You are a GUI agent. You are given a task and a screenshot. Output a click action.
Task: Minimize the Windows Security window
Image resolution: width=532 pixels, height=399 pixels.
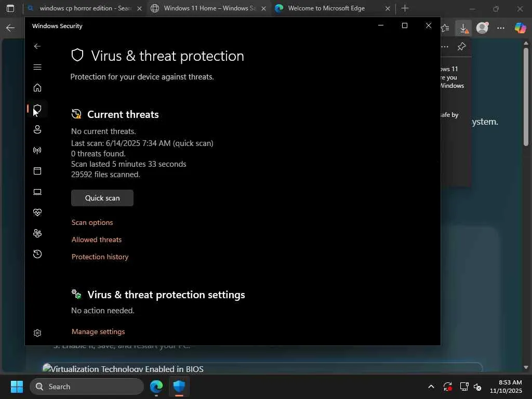click(381, 25)
